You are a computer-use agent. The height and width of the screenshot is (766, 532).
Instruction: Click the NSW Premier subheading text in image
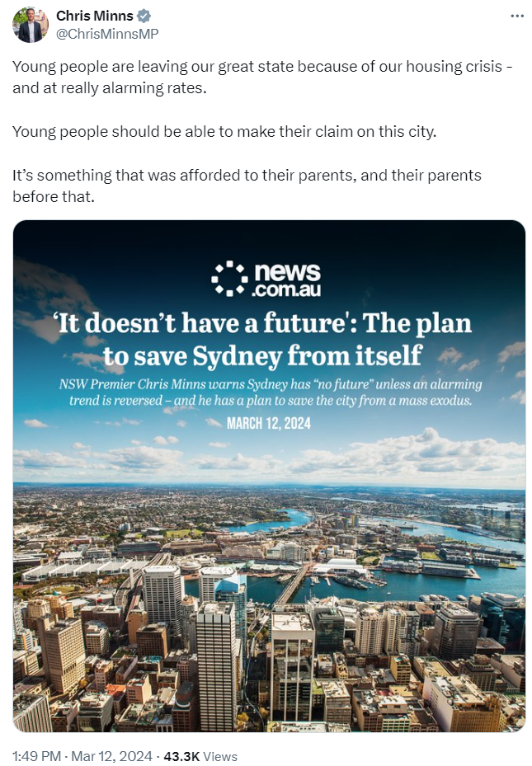click(x=270, y=392)
